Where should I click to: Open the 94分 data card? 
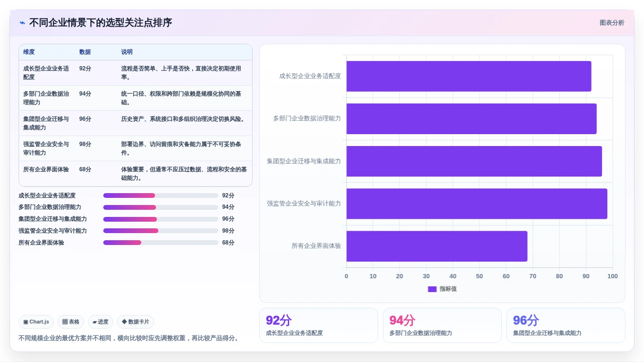coord(442,325)
